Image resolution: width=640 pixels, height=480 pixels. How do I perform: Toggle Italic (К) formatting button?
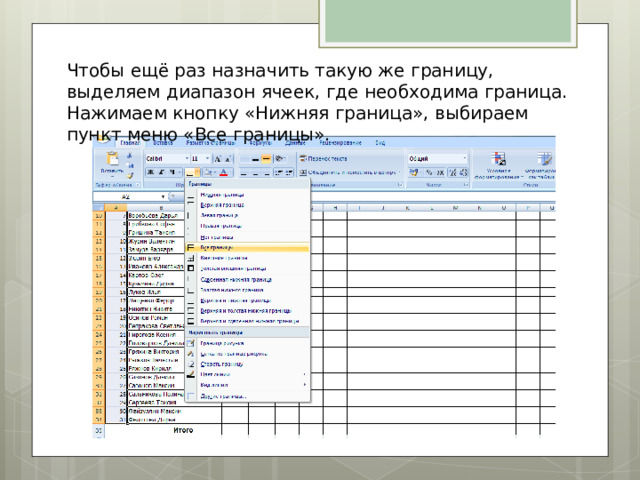(161, 172)
